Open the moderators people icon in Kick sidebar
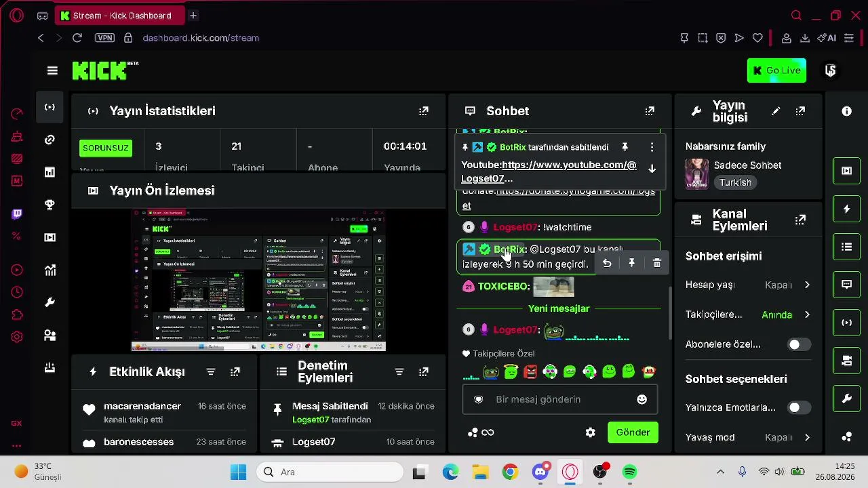 (x=50, y=335)
